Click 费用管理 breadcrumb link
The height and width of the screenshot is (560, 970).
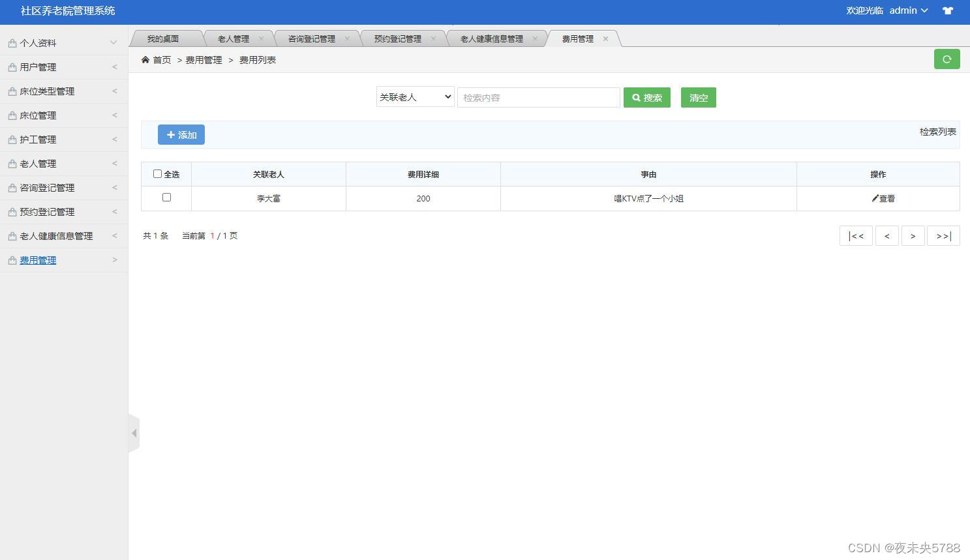tap(204, 59)
